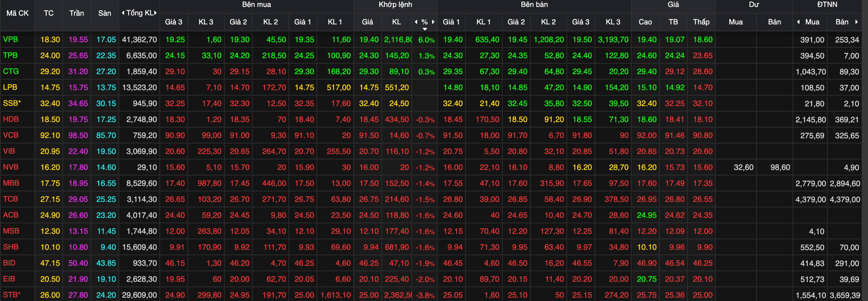Click the % column header
868x301 pixels.
click(425, 22)
